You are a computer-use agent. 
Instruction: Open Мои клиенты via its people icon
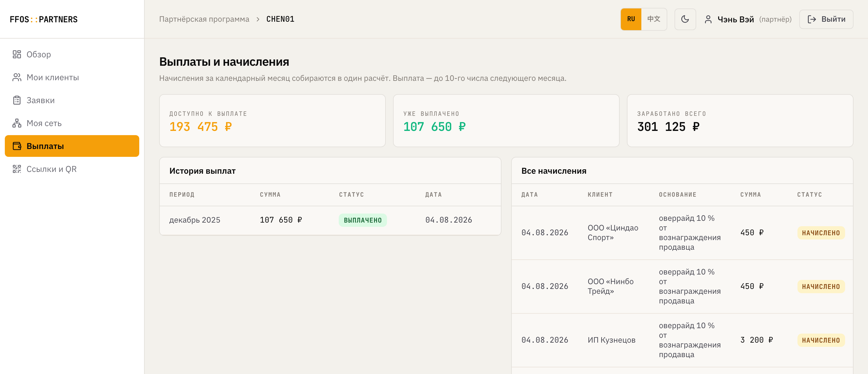(x=17, y=77)
